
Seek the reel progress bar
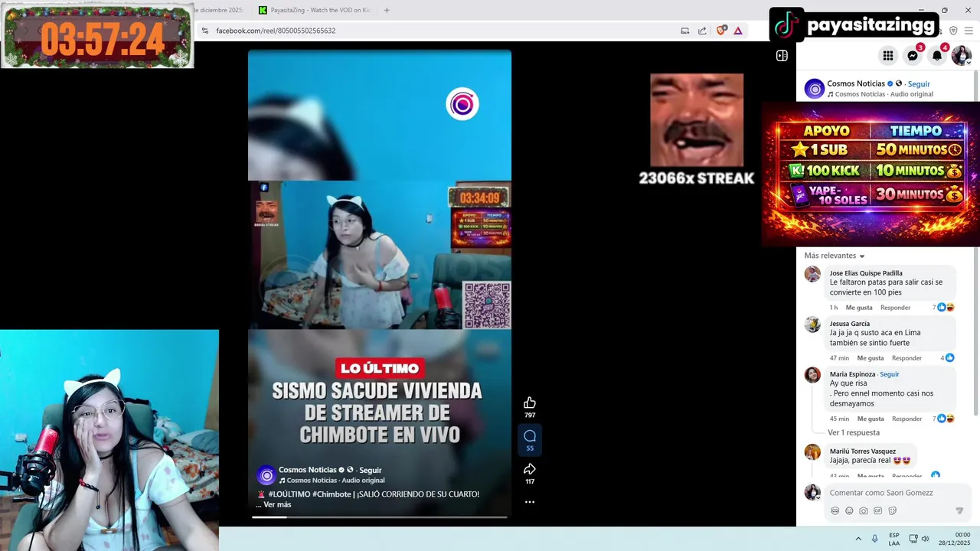(x=380, y=517)
